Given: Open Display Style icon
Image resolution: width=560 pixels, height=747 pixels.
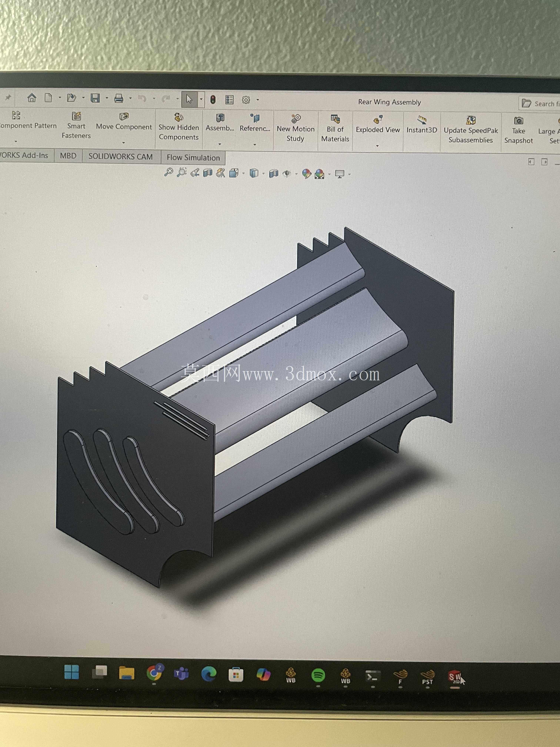Looking at the screenshot, I should pyautogui.click(x=254, y=174).
